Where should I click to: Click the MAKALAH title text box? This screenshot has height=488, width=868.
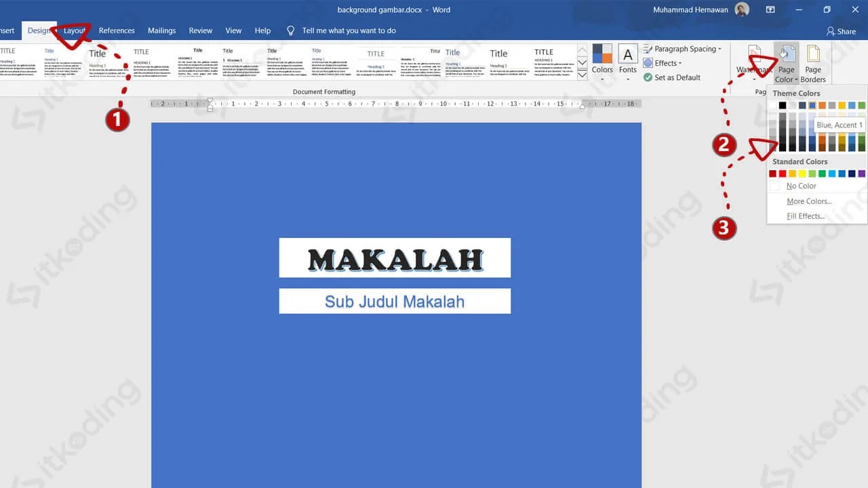click(x=395, y=258)
